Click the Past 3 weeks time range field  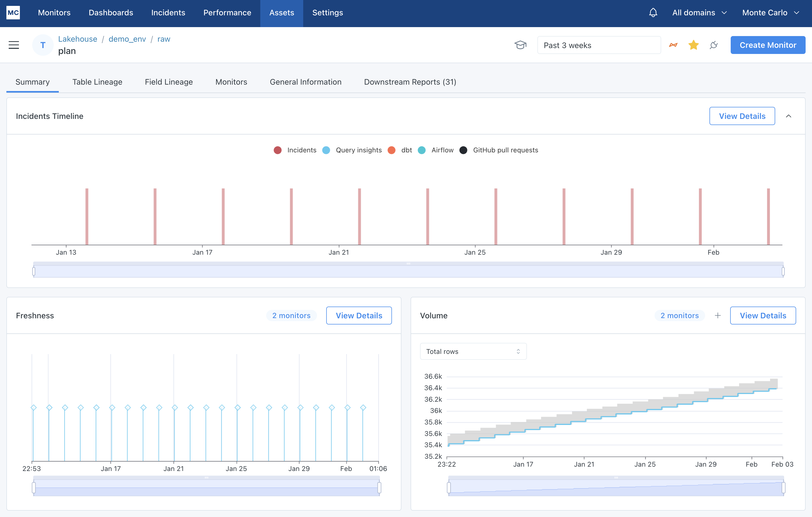[x=599, y=45]
